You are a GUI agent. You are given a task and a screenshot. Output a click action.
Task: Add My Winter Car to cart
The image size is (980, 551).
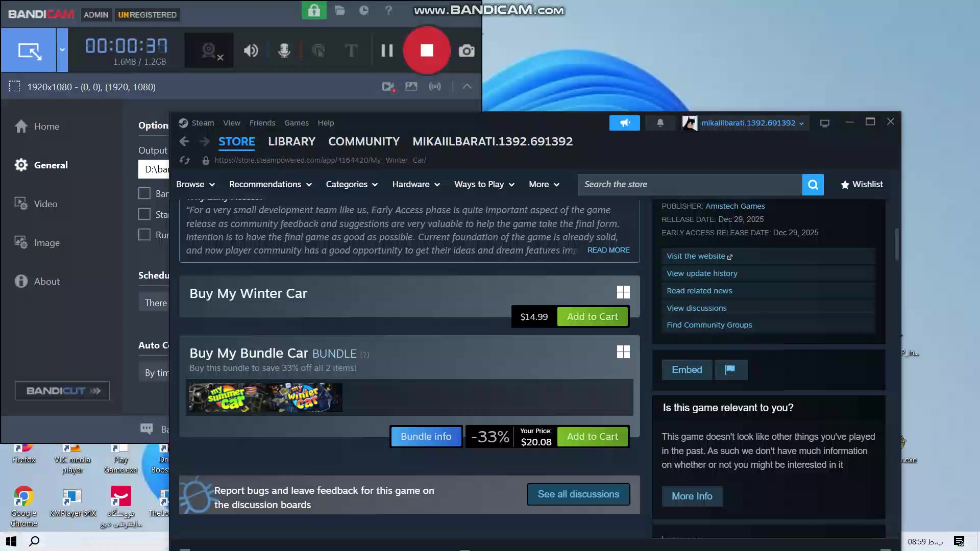click(x=592, y=317)
